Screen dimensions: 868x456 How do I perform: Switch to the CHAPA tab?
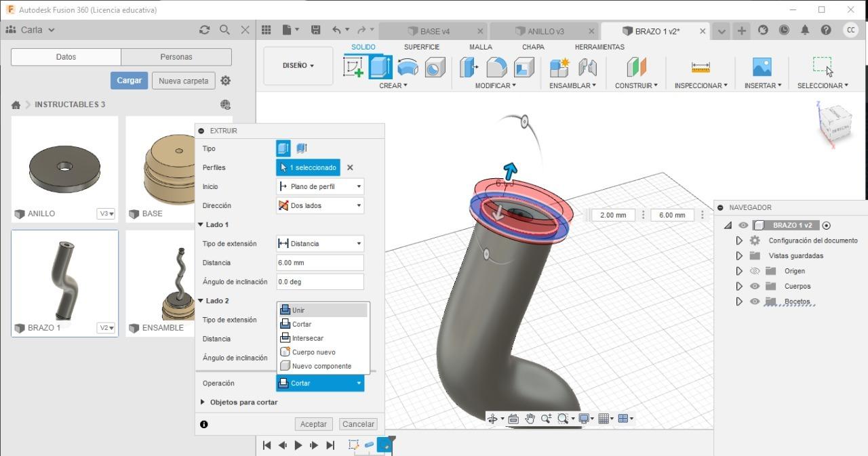(x=533, y=47)
